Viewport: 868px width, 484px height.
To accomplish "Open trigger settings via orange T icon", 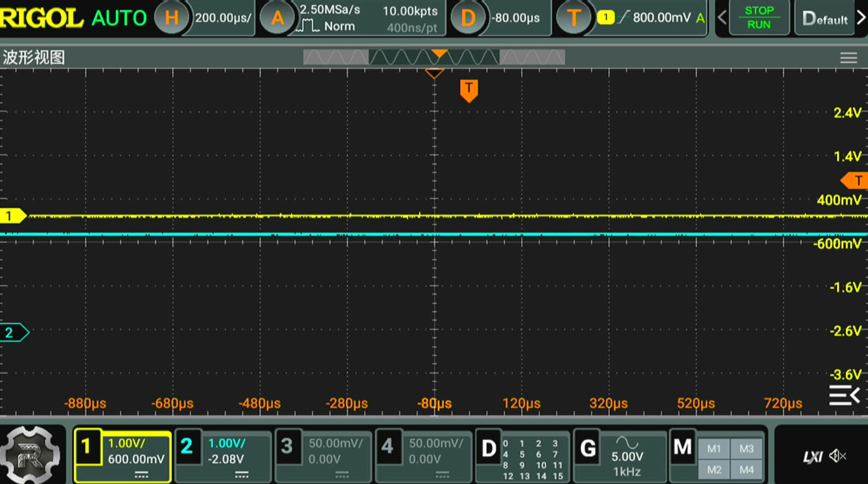I will (574, 17).
